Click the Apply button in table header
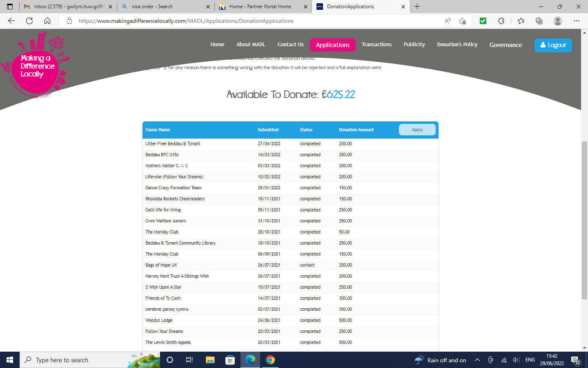 tap(417, 130)
